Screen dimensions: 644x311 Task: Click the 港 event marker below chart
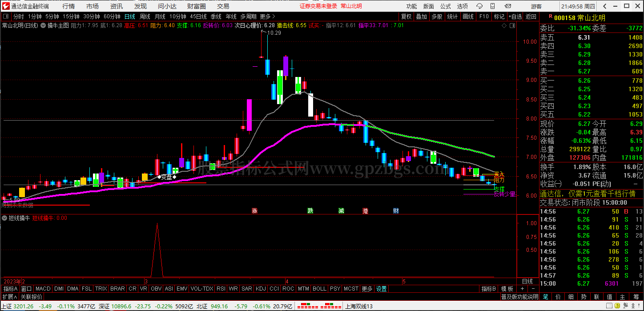pos(365,210)
